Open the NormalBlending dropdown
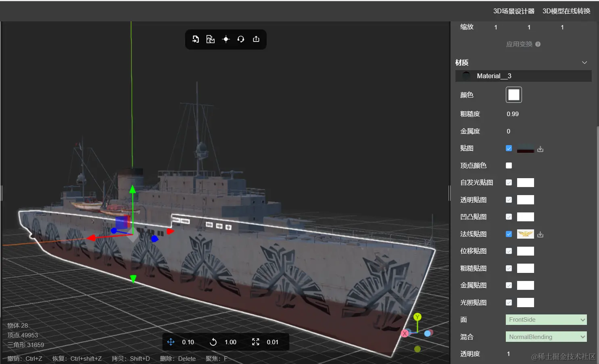This screenshot has height=364, width=599. [546, 337]
